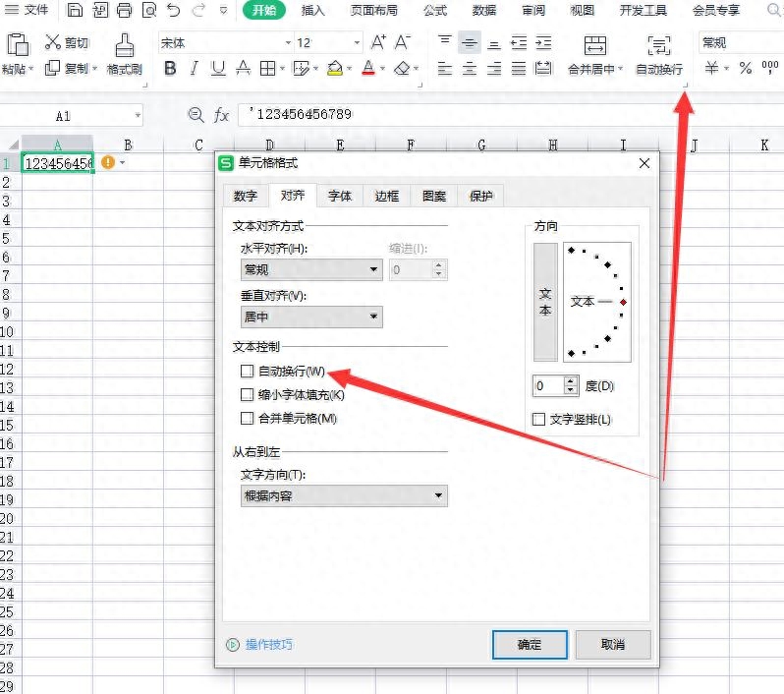The height and width of the screenshot is (694, 784).
Task: Open the 公式 ribbon tab
Action: (435, 10)
